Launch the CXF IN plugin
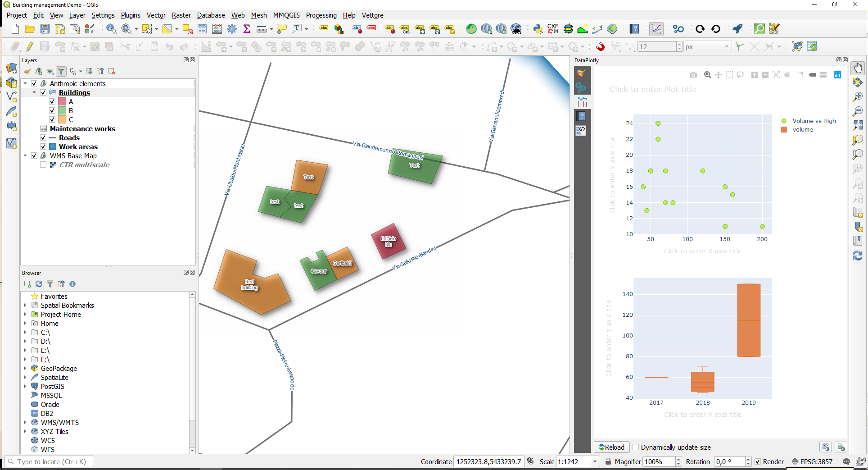Viewport: 868px width, 470px height. tap(553, 29)
